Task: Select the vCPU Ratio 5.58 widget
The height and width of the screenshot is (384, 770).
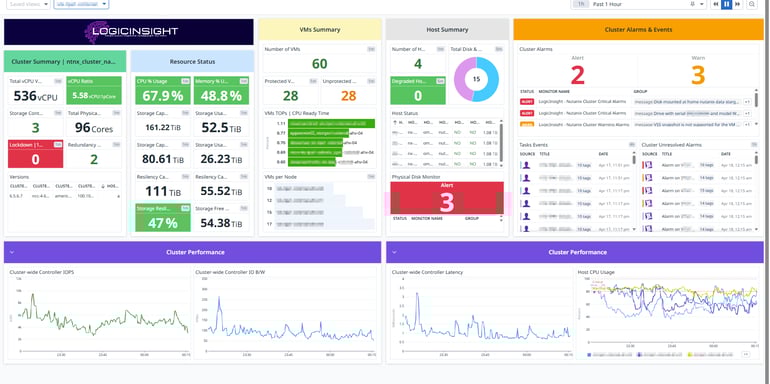Action: [x=94, y=90]
